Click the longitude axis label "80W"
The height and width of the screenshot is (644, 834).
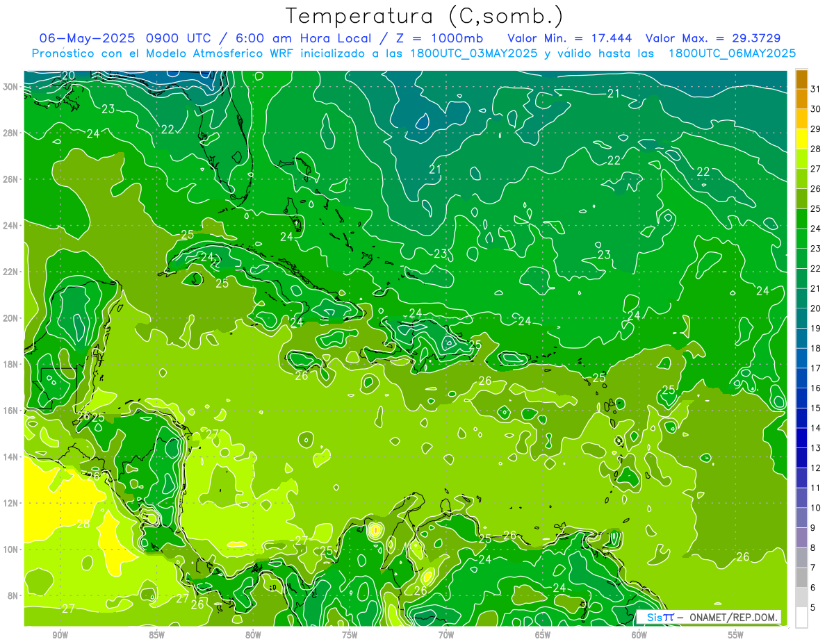pos(253,634)
